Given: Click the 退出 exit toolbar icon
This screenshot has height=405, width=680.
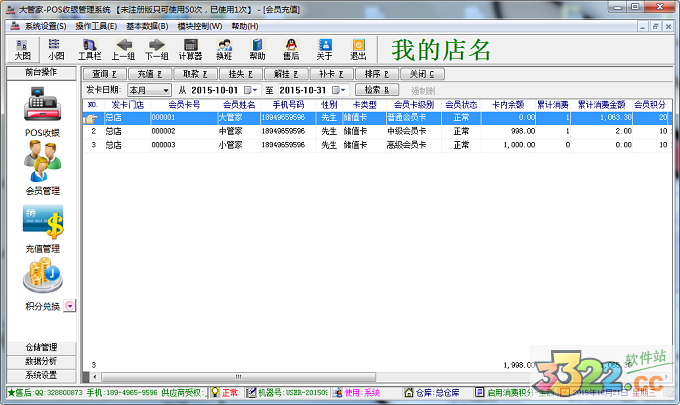Looking at the screenshot, I should 358,49.
